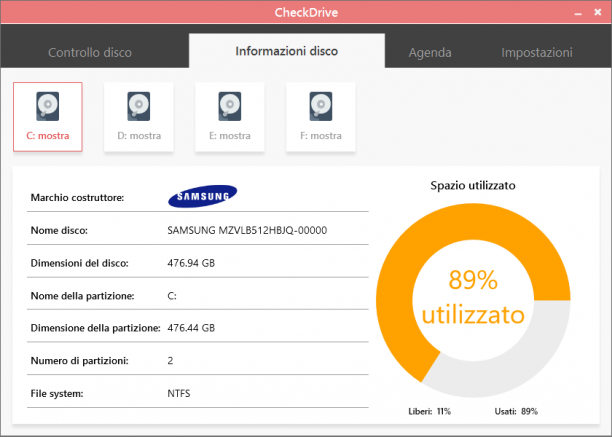The width and height of the screenshot is (612, 437).
Task: Click the 'F: mostra' label
Action: tap(321, 136)
